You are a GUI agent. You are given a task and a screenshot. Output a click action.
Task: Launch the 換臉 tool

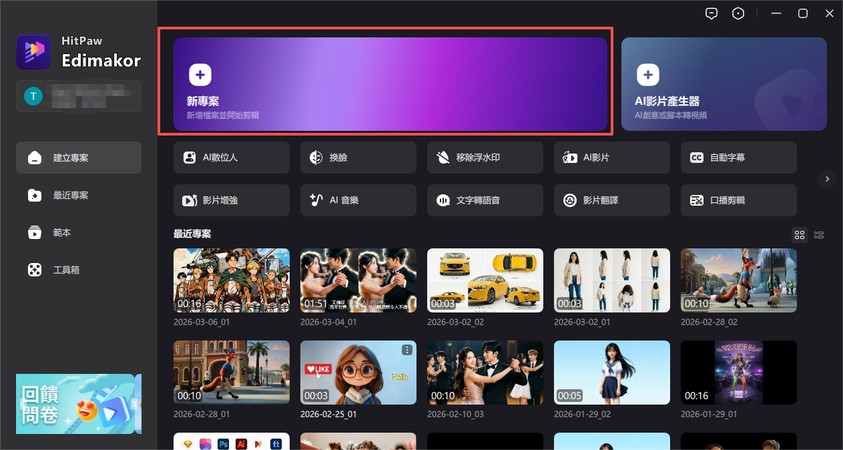click(x=358, y=158)
